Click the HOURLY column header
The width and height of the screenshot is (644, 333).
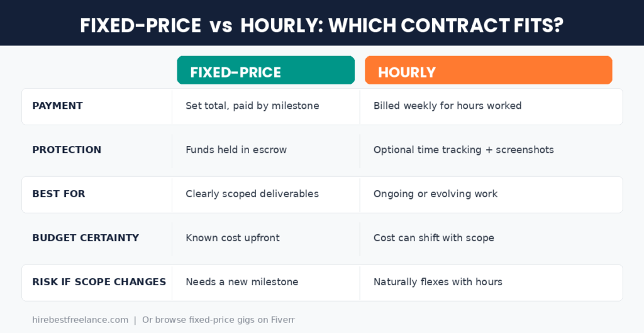(488, 71)
